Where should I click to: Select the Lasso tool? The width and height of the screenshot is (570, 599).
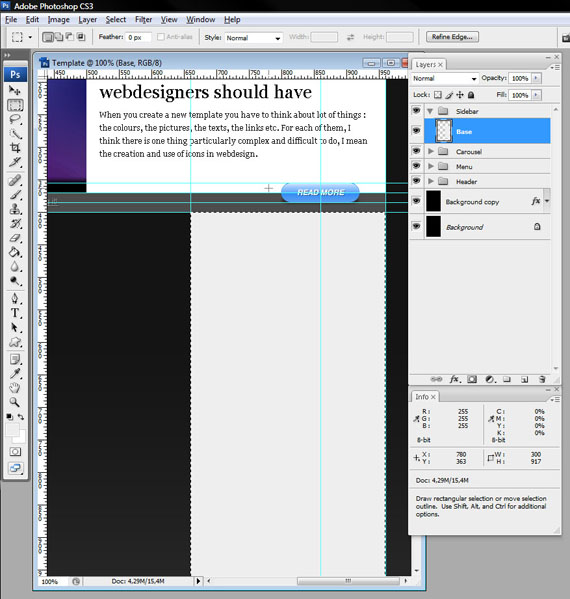click(15, 120)
